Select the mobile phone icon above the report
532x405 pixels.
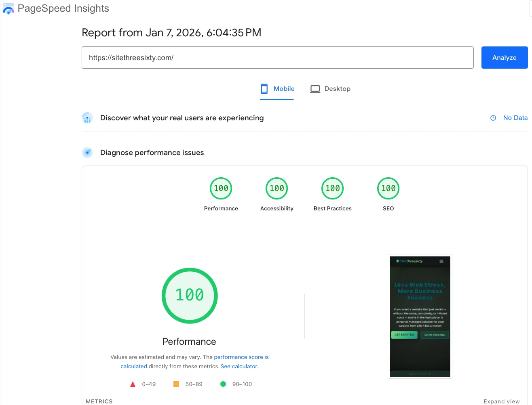tap(264, 88)
